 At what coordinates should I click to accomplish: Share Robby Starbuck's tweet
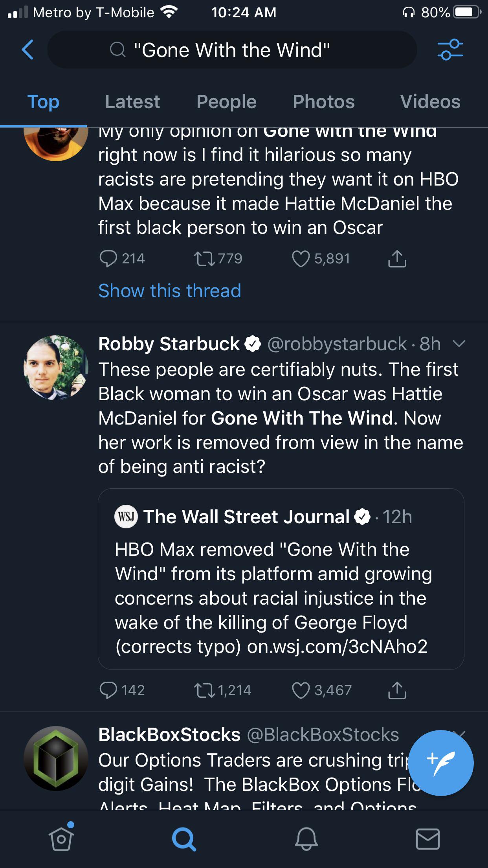click(397, 690)
